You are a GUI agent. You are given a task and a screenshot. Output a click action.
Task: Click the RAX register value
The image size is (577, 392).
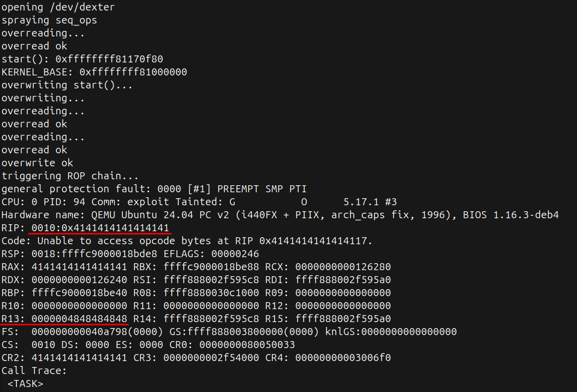click(x=79, y=267)
